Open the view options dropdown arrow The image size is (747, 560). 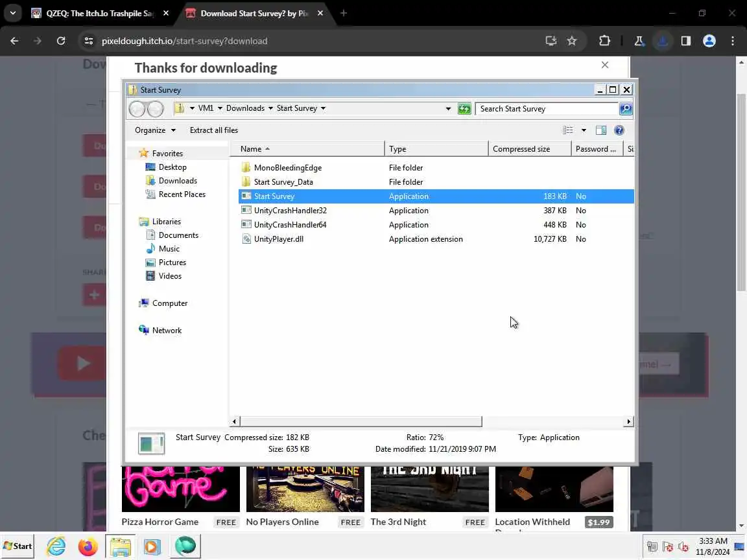[584, 130]
